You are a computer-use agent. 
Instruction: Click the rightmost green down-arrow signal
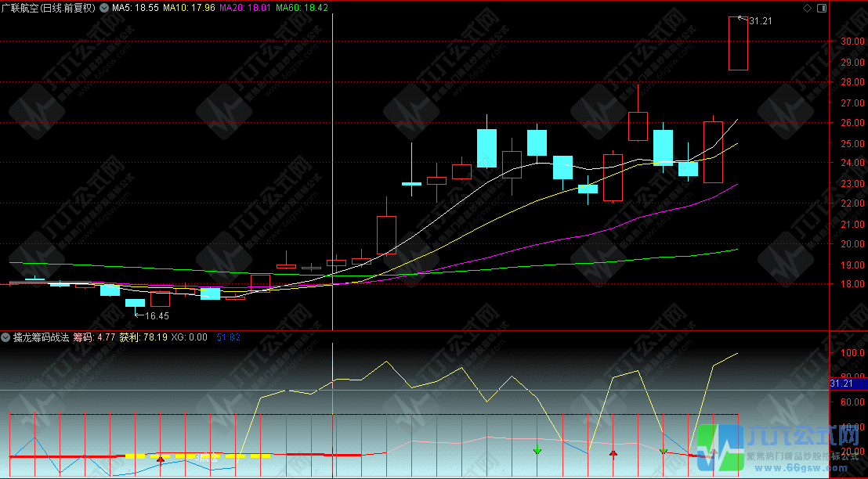664,451
